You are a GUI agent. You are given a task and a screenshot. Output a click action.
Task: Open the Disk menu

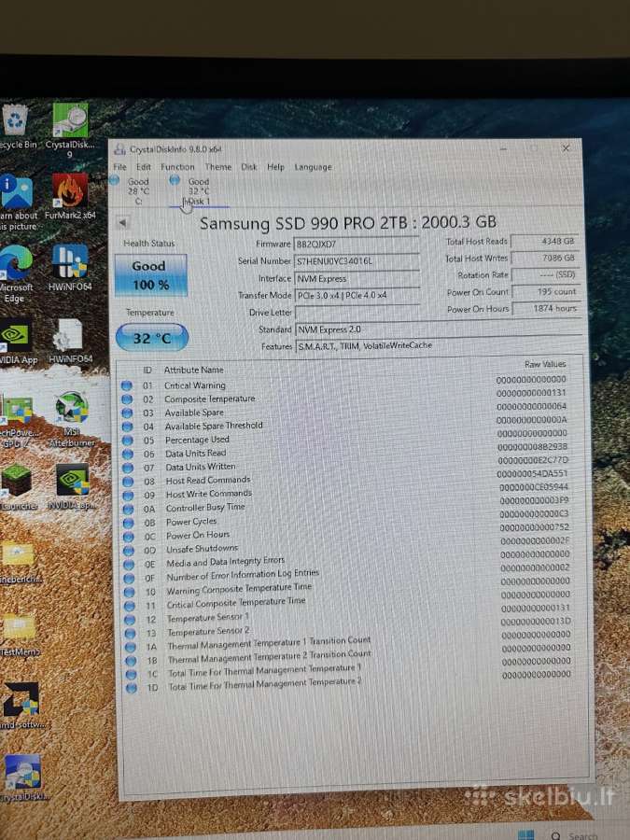click(248, 167)
